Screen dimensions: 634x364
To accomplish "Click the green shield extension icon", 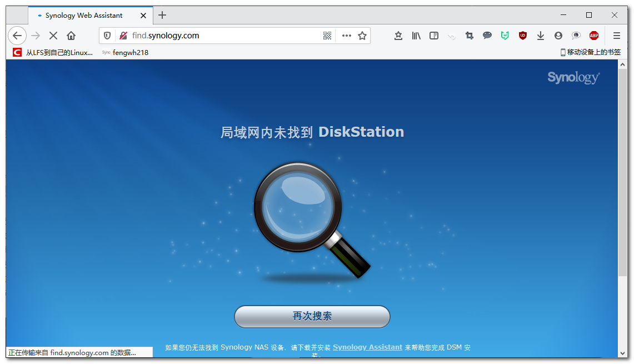I will pos(505,36).
